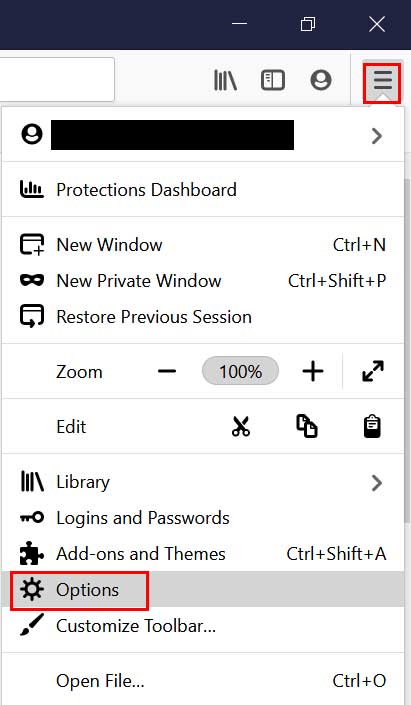Expand the account submenu chevron
This screenshot has height=705, width=411.
pos(377,135)
